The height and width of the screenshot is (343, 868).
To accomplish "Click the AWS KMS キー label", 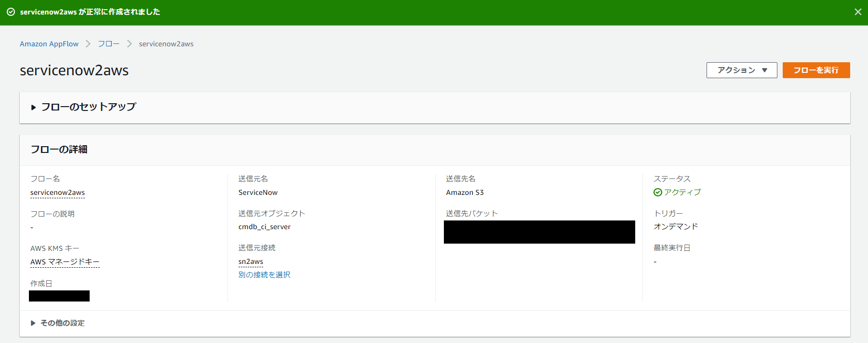I will pos(55,248).
